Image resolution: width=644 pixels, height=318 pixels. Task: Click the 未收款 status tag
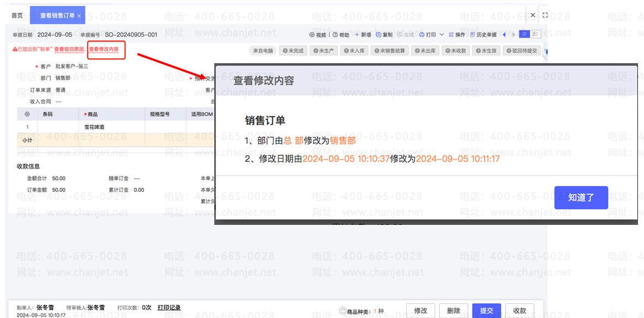point(455,51)
